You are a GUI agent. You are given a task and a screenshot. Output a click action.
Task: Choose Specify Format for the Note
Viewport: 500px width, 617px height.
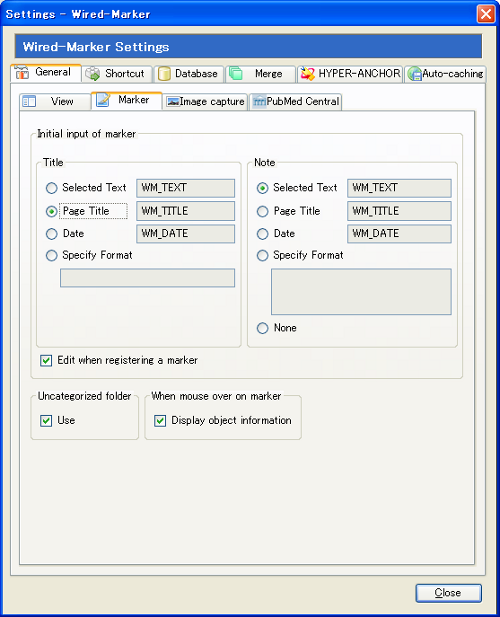[262, 255]
